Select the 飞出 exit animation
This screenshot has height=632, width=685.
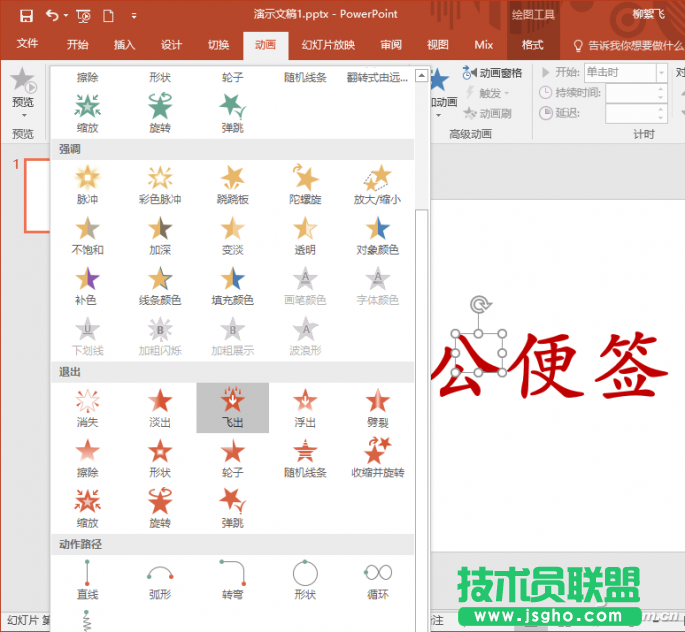click(x=232, y=407)
